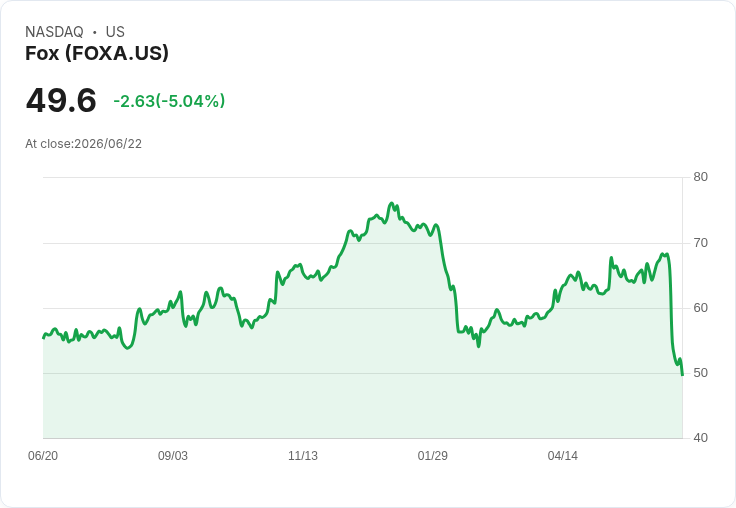This screenshot has height=508, width=736.
Task: Click the 01/29 x-axis date label
Action: pos(433,456)
